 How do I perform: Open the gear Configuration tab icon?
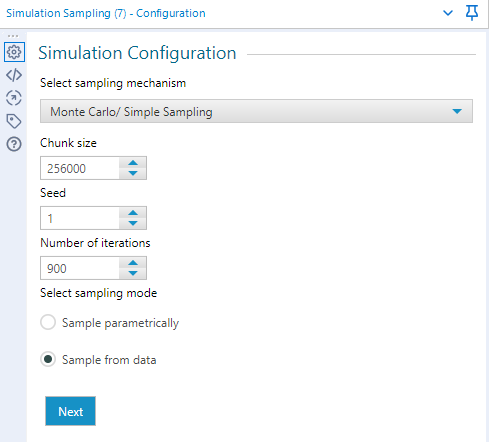point(14,52)
